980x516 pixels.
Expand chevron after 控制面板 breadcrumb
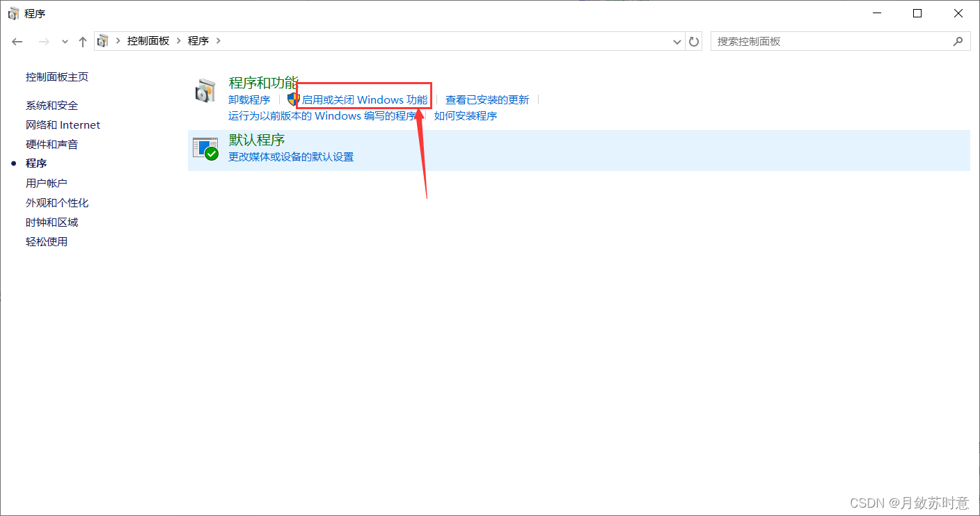(179, 41)
